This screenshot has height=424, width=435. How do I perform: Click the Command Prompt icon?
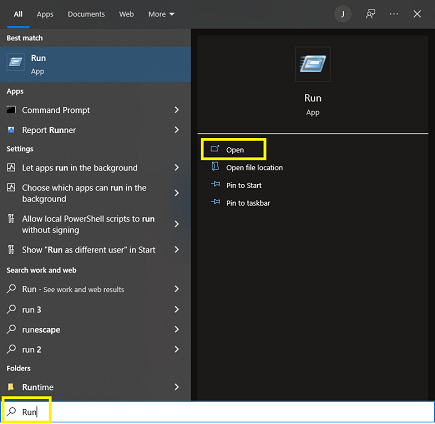pos(11,110)
